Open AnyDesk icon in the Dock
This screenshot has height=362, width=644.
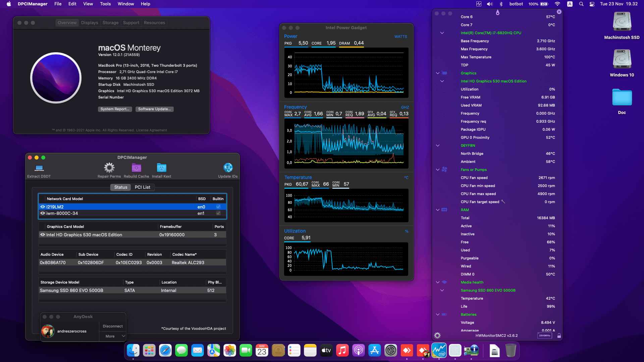coord(407,351)
